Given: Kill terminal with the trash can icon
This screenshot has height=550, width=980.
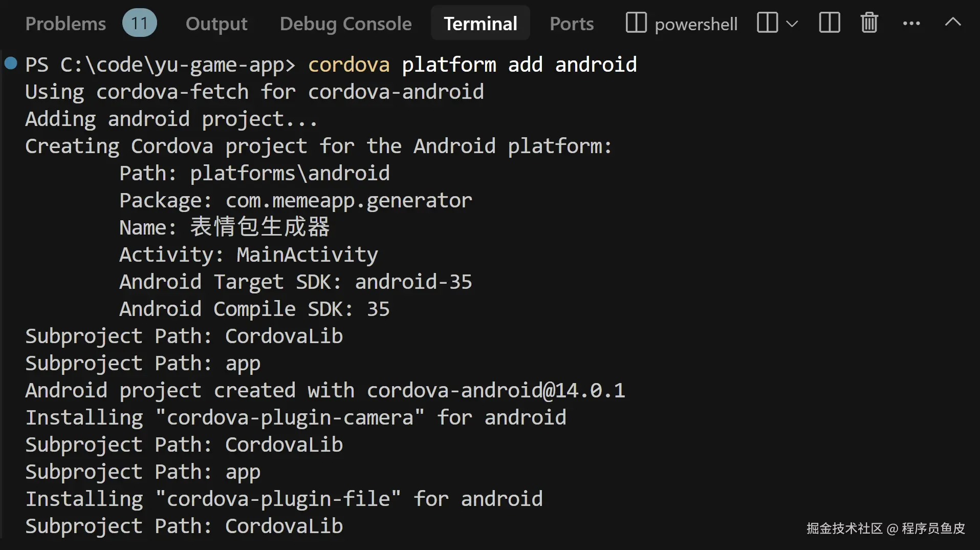Looking at the screenshot, I should coord(869,23).
